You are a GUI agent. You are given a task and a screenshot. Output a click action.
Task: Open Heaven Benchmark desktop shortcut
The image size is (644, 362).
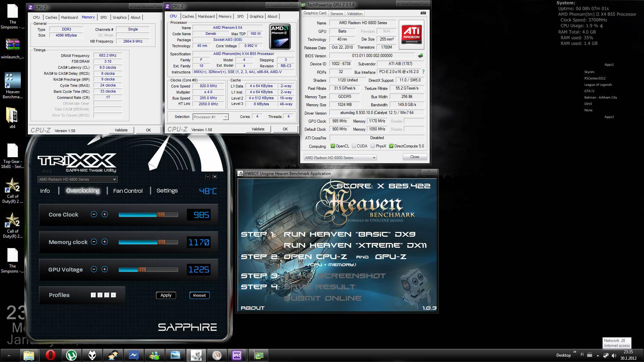tap(12, 85)
